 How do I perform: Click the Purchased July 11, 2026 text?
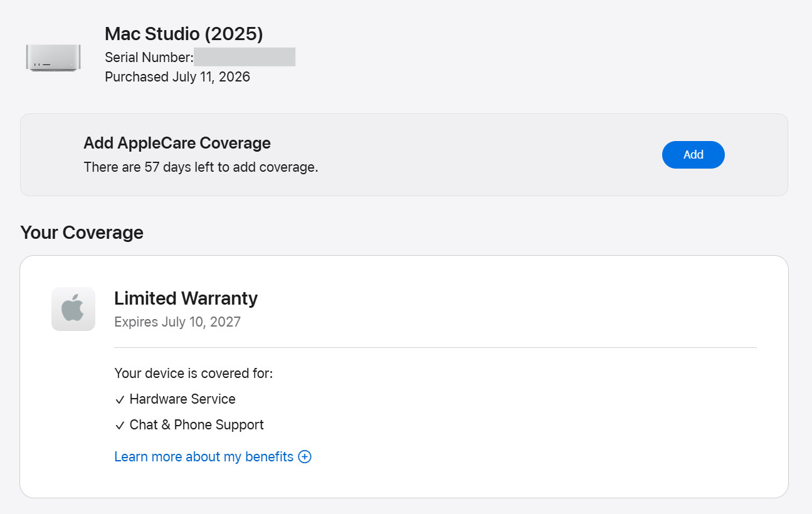click(177, 77)
